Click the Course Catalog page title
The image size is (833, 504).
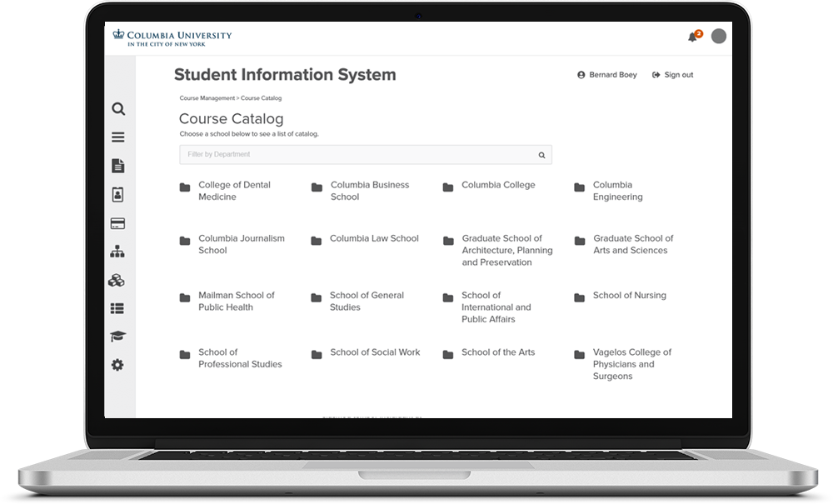[231, 118]
